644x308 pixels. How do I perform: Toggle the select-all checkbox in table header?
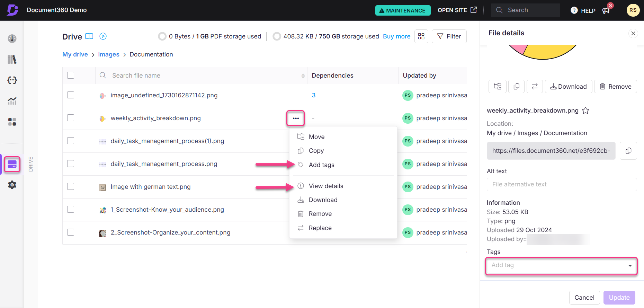pos(71,75)
